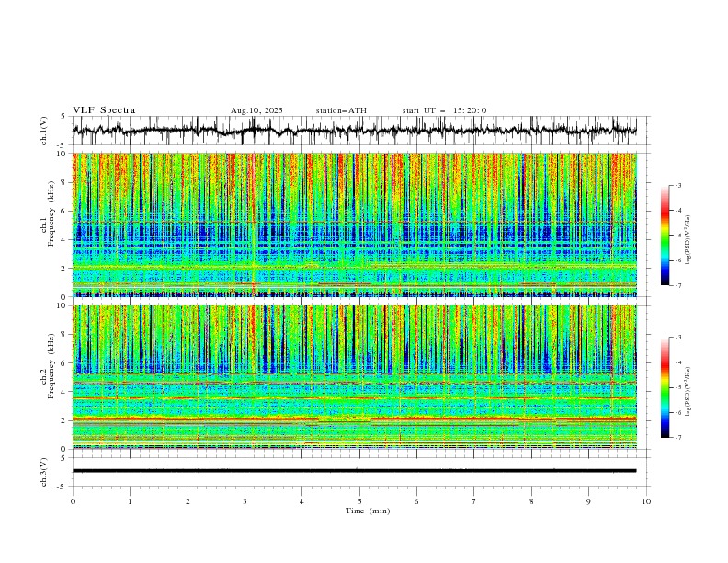Click the ch.1 spectrogram color scale bar
The width and height of the screenshot is (728, 563).
(665, 236)
